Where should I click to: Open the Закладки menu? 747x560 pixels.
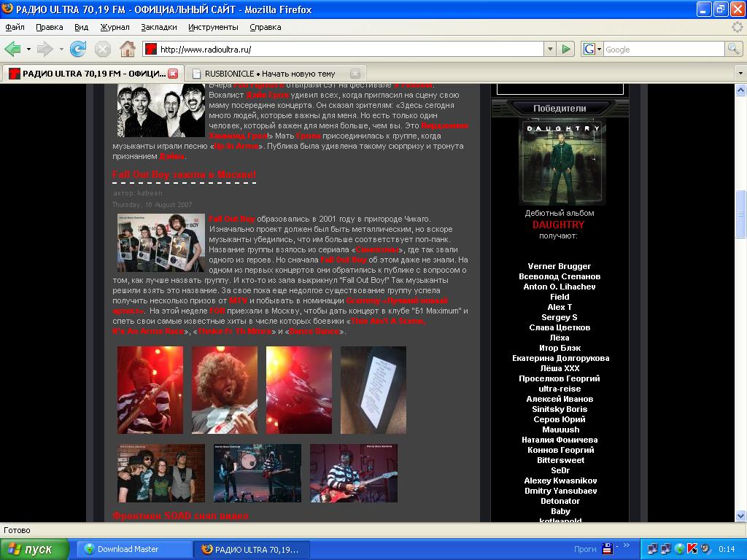tap(158, 27)
